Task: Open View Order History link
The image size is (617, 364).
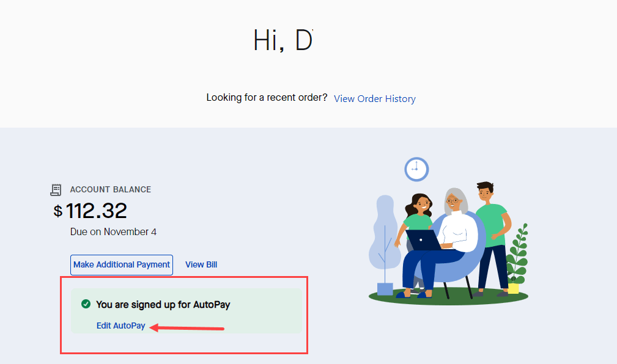Action: click(x=375, y=99)
